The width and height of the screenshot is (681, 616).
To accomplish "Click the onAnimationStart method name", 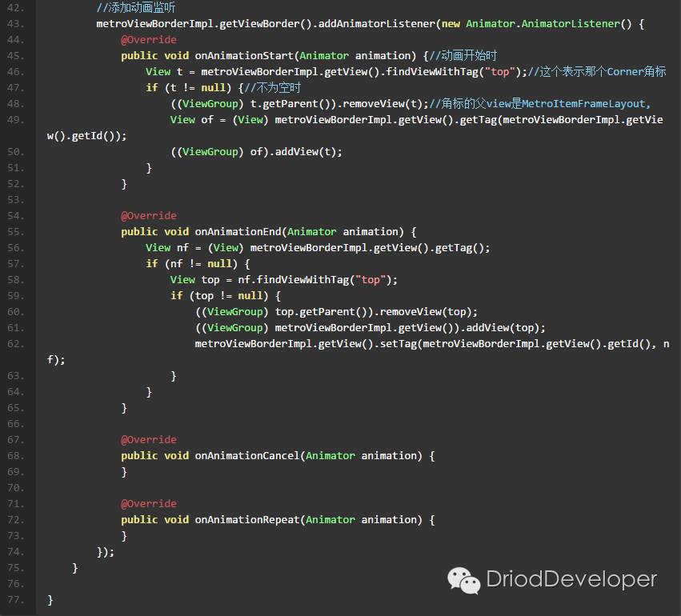I will pos(244,56).
